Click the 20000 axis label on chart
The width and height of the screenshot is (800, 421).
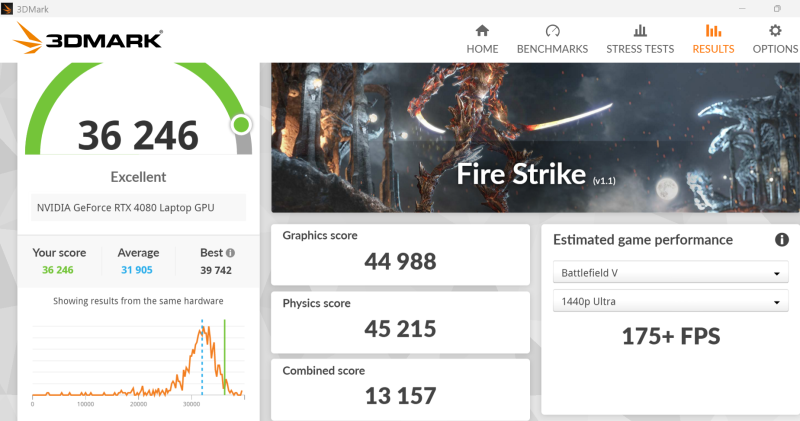[x=138, y=404]
